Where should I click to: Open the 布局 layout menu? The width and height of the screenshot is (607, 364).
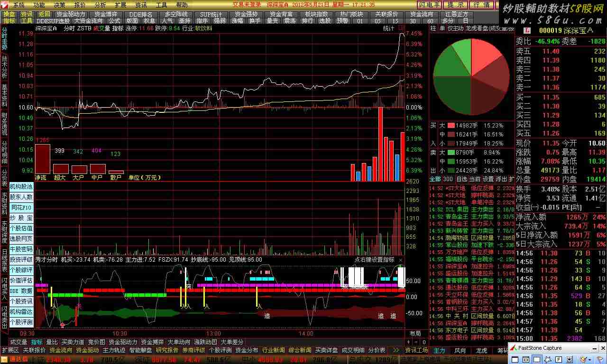pos(415,334)
